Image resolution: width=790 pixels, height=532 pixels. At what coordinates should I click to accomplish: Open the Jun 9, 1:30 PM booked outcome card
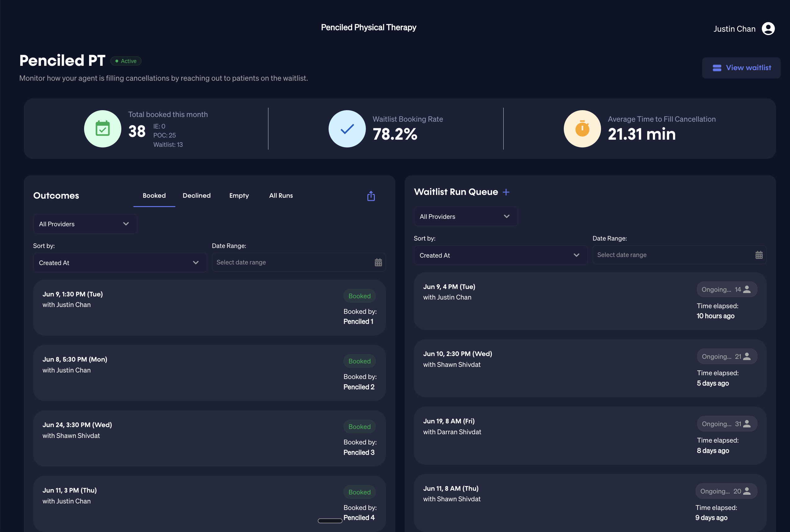(x=209, y=308)
